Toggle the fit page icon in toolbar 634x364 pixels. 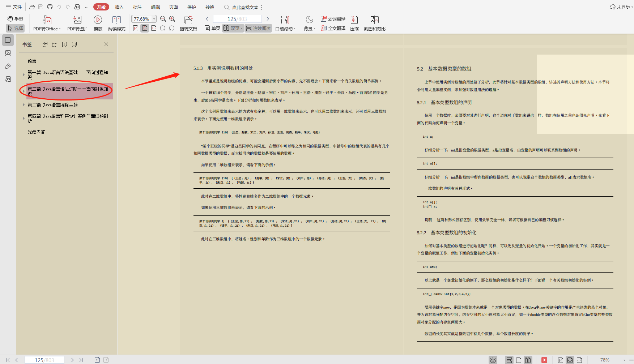(x=145, y=28)
